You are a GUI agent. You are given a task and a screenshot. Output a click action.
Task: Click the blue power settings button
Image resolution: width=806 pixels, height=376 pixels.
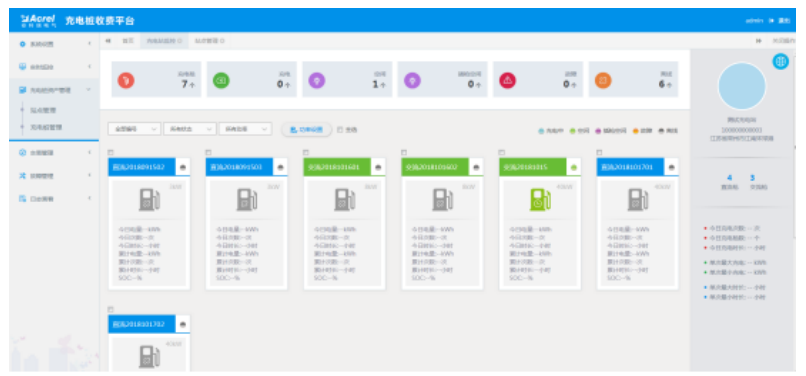click(x=306, y=130)
